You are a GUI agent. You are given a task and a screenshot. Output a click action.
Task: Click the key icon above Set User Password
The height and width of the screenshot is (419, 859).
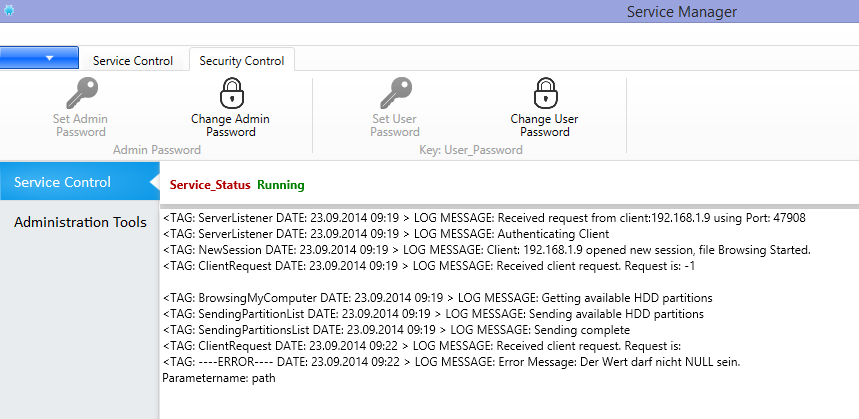click(396, 93)
